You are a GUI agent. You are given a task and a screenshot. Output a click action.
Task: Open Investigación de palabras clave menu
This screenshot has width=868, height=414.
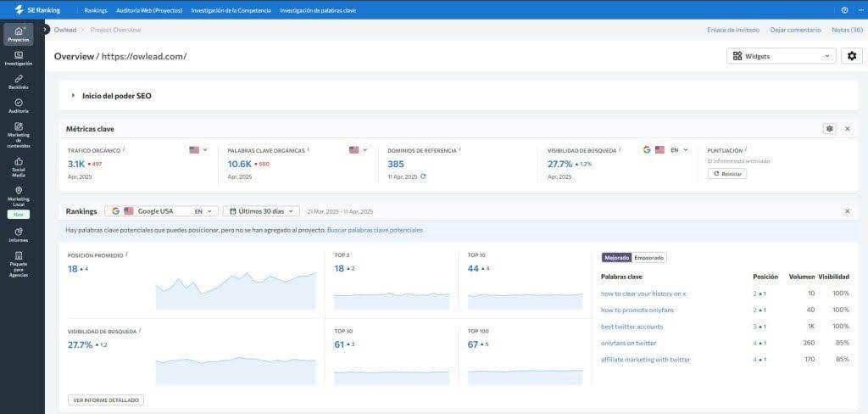tap(318, 10)
